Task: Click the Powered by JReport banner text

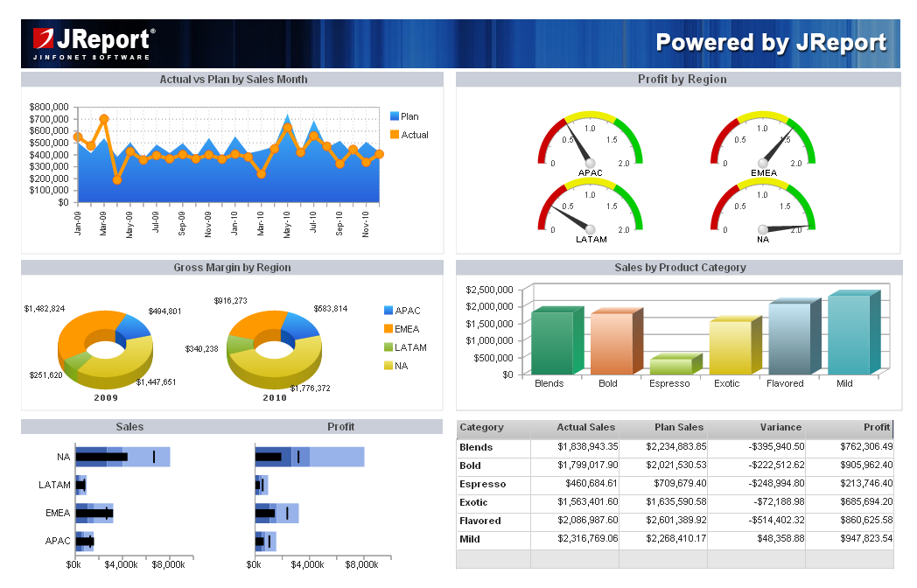Action: tap(771, 43)
